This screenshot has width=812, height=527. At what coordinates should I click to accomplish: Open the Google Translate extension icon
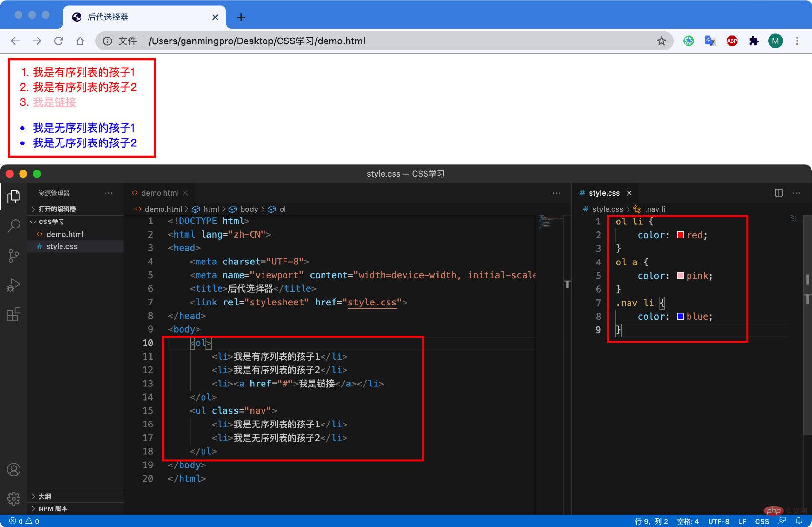tap(710, 41)
